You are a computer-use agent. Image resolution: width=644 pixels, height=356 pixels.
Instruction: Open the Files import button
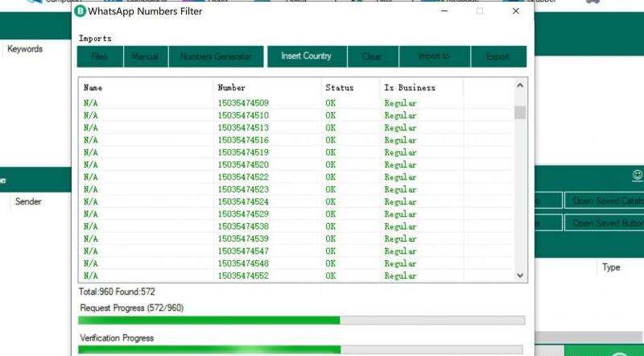point(99,56)
